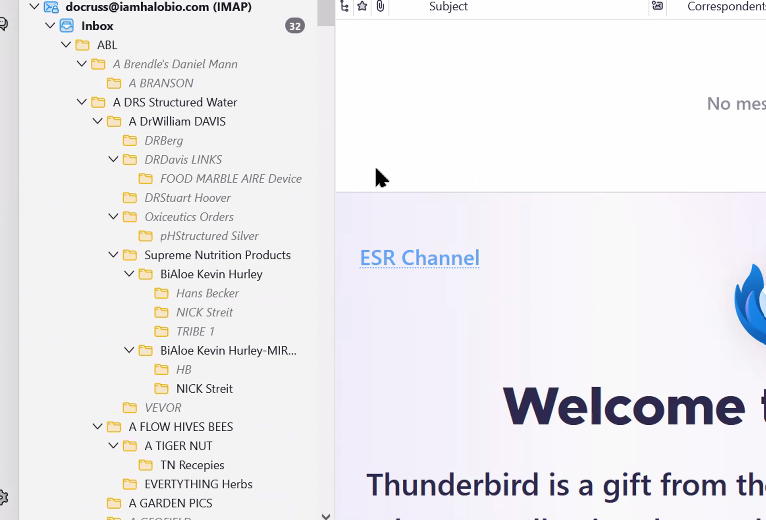The image size is (766, 520).
Task: Click the Inbox unread count badge 32
Action: pos(295,26)
